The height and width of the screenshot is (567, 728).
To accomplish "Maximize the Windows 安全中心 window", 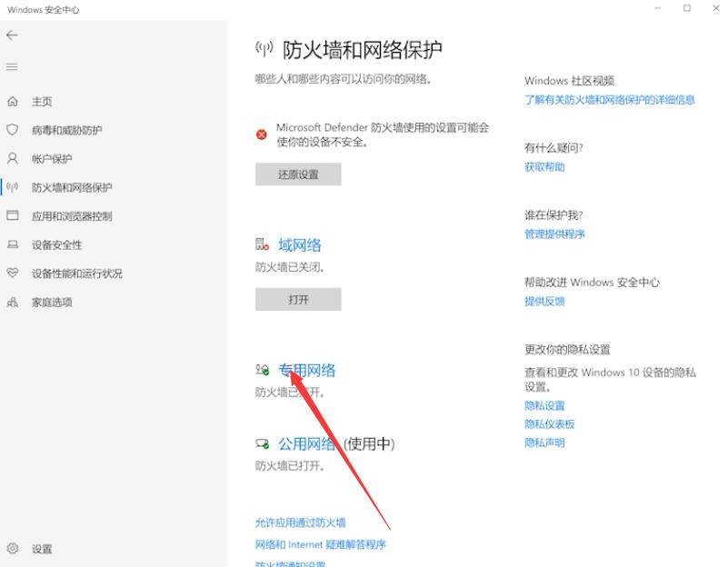I will point(687,8).
